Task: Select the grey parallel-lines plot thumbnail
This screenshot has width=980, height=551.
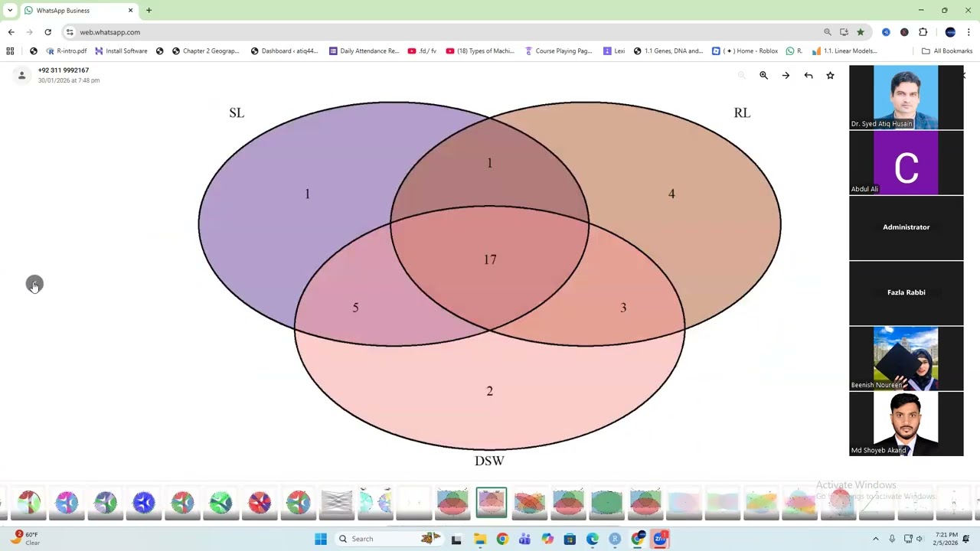Action: 337,502
